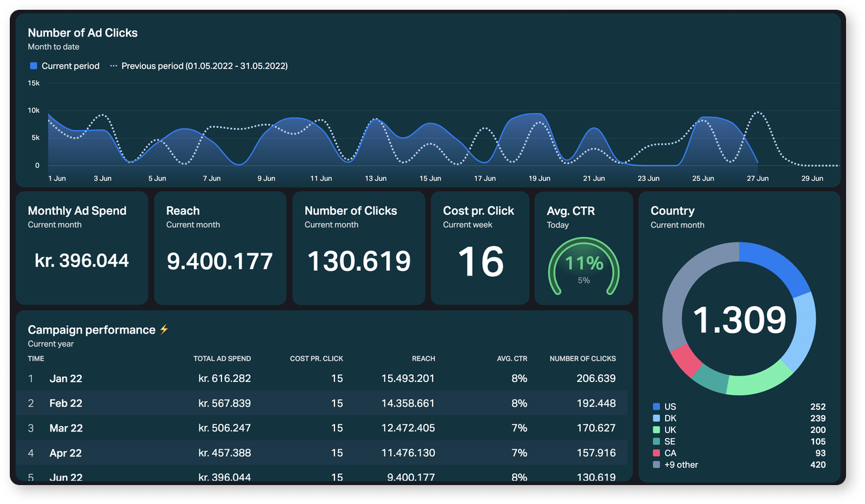The height and width of the screenshot is (504, 865).
Task: Open the Monthly Ad Spend card title
Action: (x=77, y=211)
